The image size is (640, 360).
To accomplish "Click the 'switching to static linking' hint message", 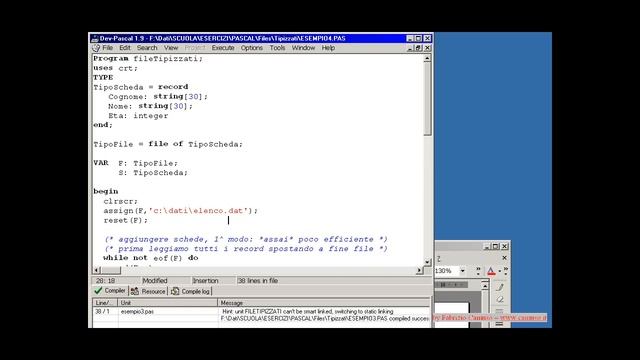I will 308,311.
